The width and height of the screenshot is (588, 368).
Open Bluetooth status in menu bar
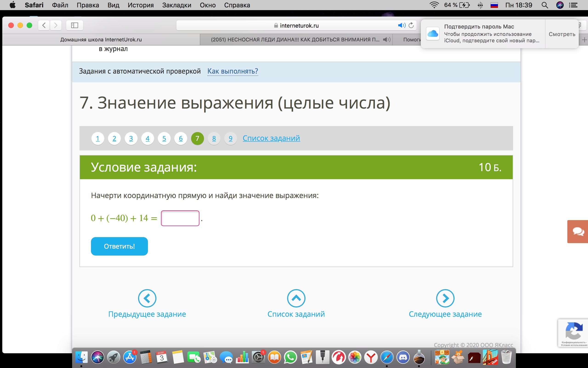pyautogui.click(x=480, y=5)
